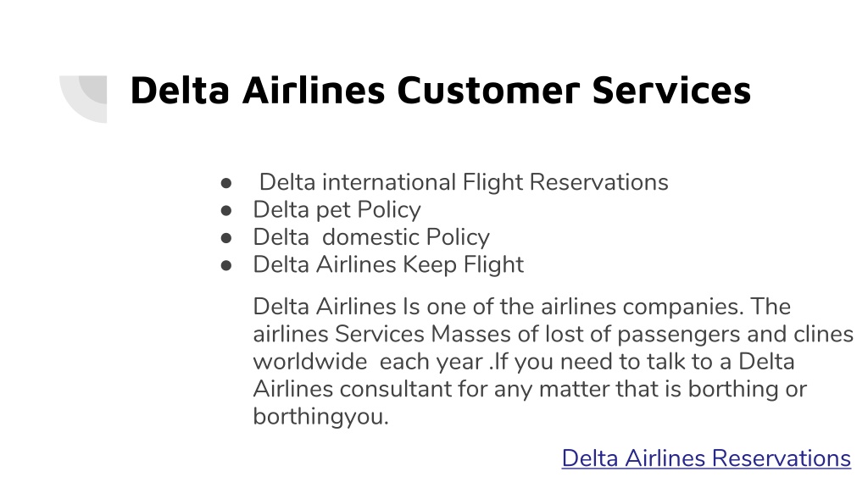Image resolution: width=868 pixels, height=488 pixels.
Task: Click the bullet dot before Delta pet Policy
Action: click(225, 211)
